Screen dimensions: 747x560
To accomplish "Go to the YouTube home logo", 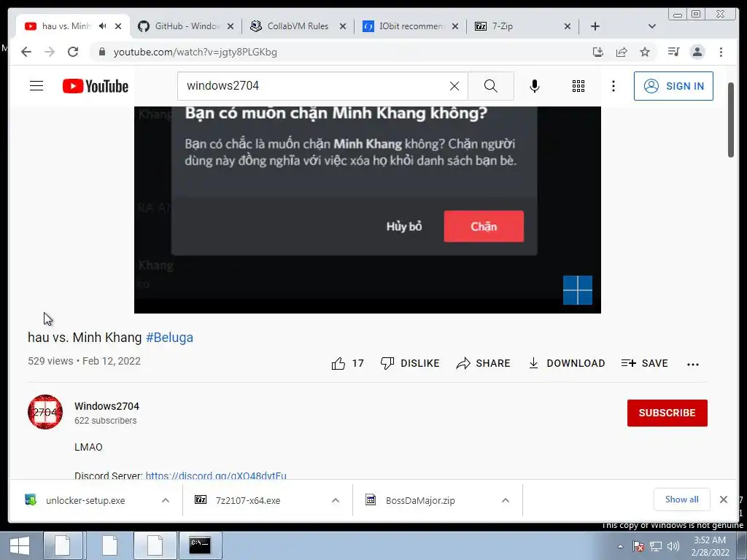I will (x=96, y=86).
